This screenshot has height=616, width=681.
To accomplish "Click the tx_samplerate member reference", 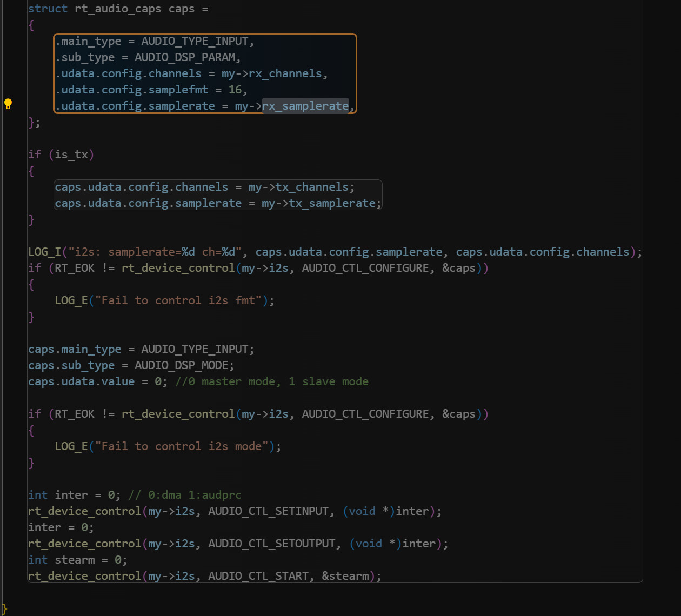I will (x=332, y=204).
